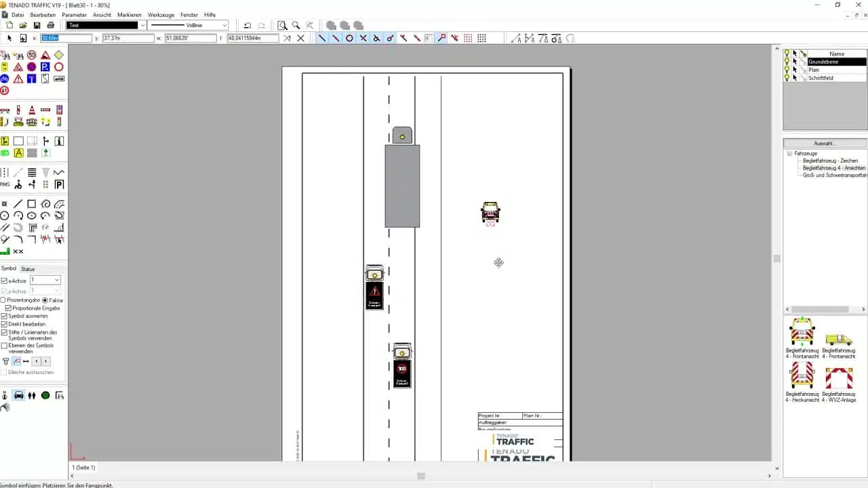
Task: Open the Datei menu
Action: click(18, 14)
